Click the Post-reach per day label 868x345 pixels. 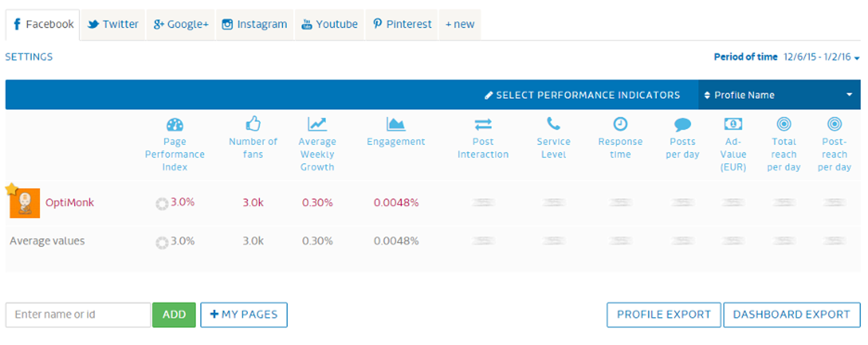tap(835, 154)
